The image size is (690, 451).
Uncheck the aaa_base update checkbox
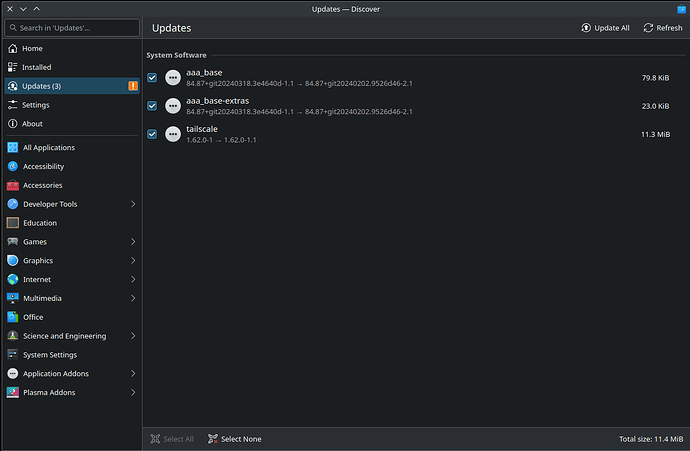click(x=152, y=78)
